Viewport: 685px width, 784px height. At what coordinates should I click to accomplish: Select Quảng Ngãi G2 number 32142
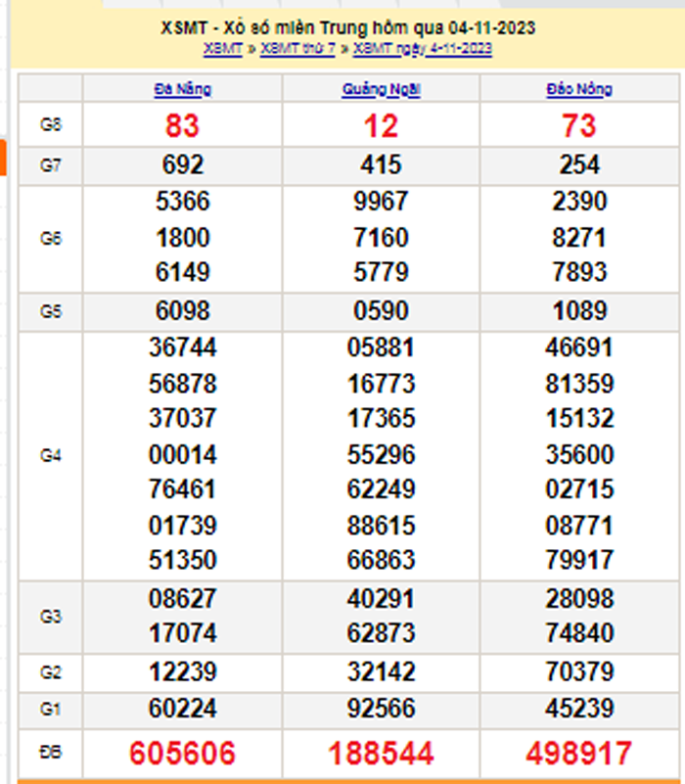[381, 672]
